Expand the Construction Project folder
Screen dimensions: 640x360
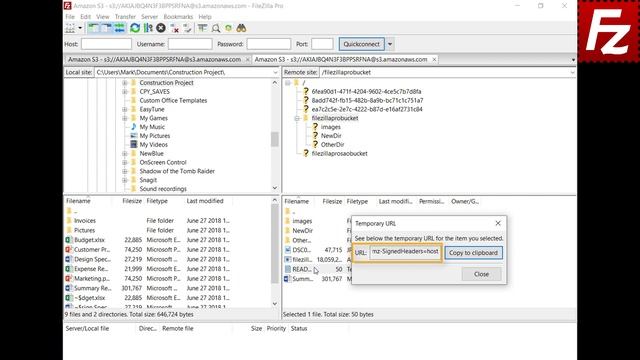(125, 83)
